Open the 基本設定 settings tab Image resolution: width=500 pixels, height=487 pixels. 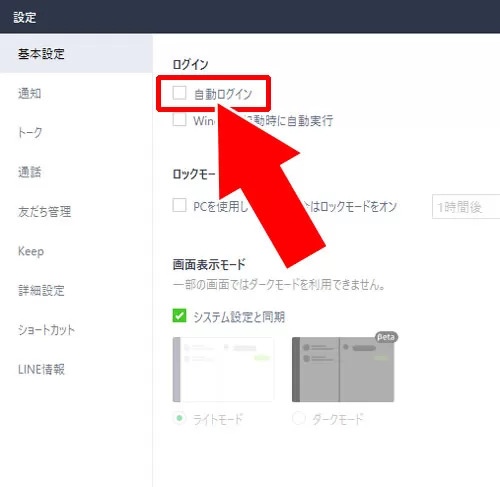pos(76,54)
